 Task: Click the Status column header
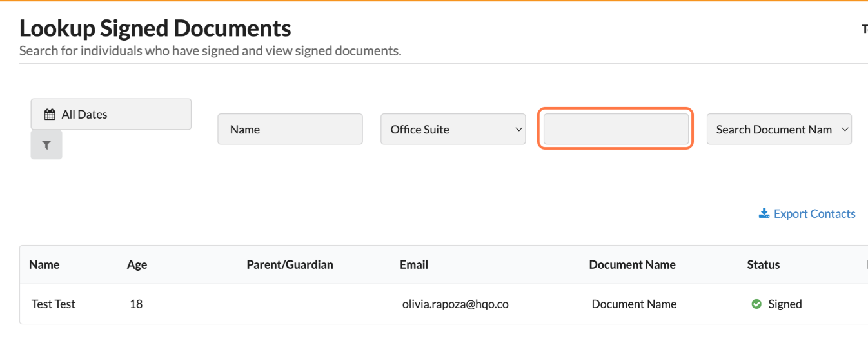pyautogui.click(x=763, y=265)
